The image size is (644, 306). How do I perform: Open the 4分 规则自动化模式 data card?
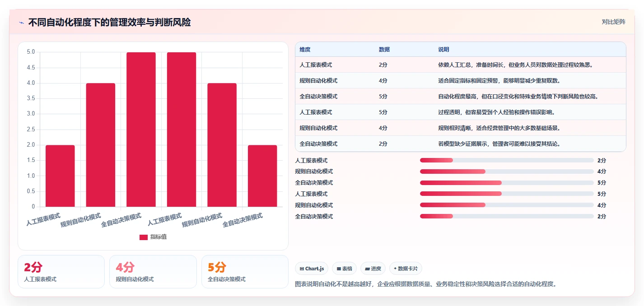[153, 272]
